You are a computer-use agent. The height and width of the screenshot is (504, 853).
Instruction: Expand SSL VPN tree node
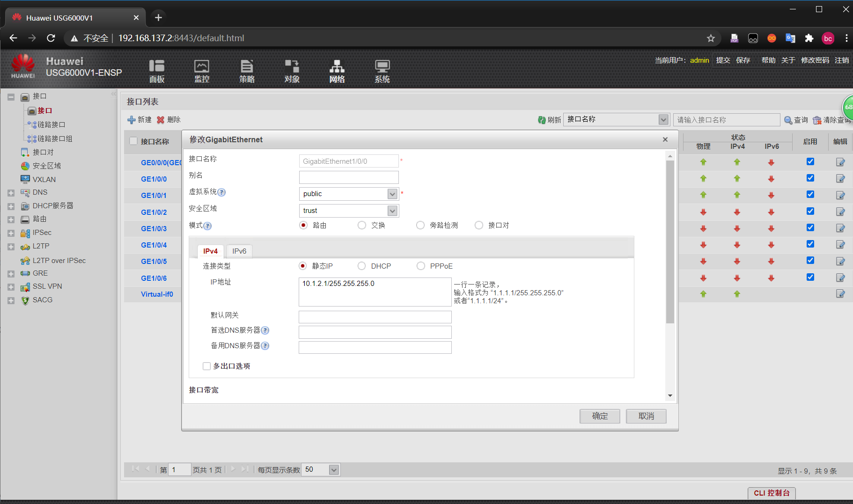coord(11,287)
